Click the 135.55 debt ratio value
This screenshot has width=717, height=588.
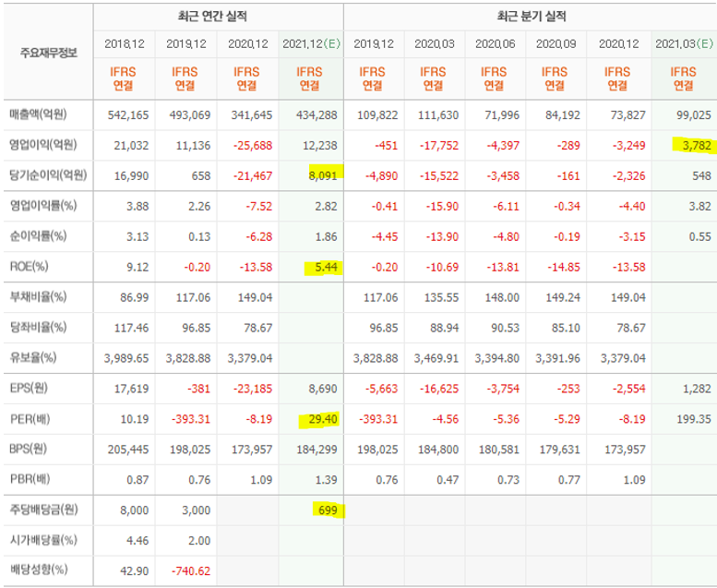(x=441, y=297)
